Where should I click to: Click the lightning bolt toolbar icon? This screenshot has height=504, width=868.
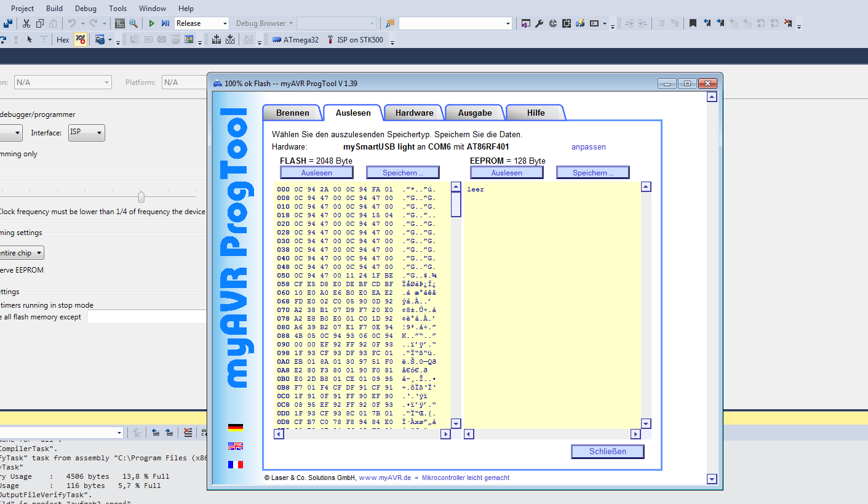click(580, 23)
